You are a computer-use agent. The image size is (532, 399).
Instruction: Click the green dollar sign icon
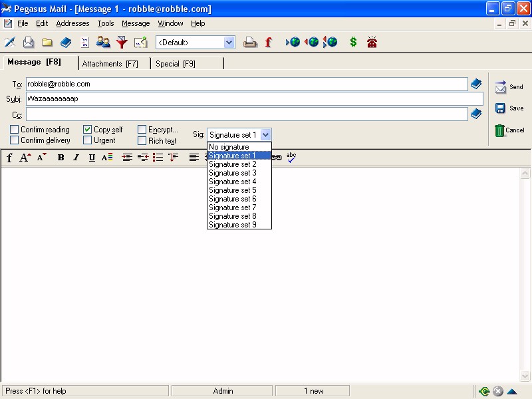pyautogui.click(x=353, y=42)
